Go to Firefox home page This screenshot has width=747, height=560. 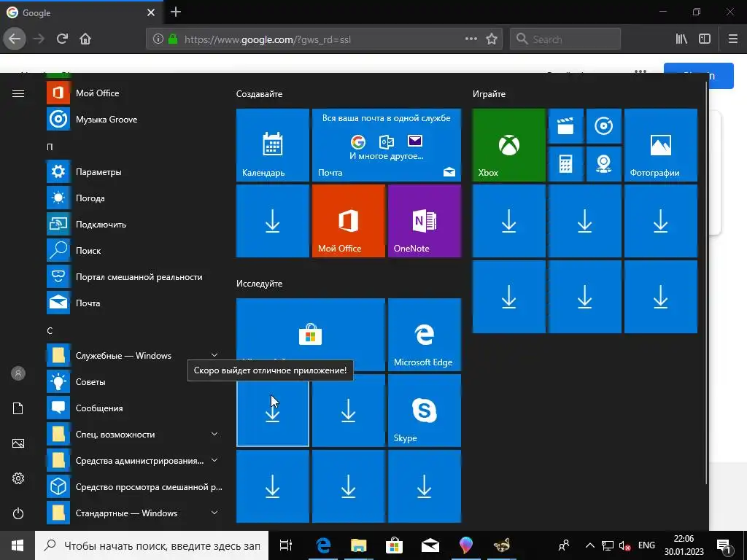(85, 39)
